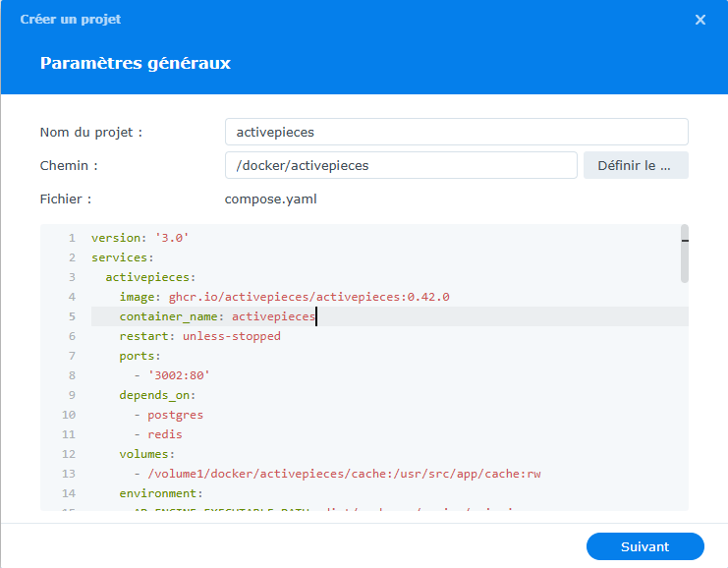This screenshot has height=568, width=728.
Task: Click the code editor vertical scrollbar thumb
Action: 684,253
